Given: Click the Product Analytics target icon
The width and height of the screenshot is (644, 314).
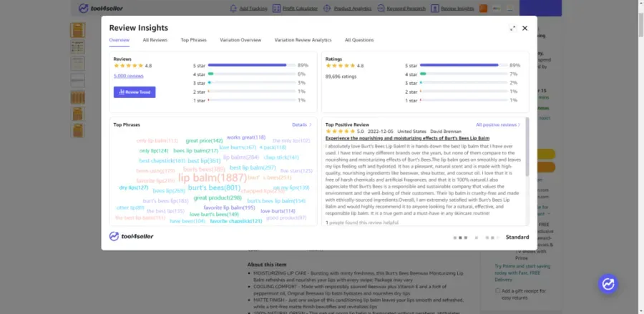Looking at the screenshot, I should pyautogui.click(x=327, y=8).
